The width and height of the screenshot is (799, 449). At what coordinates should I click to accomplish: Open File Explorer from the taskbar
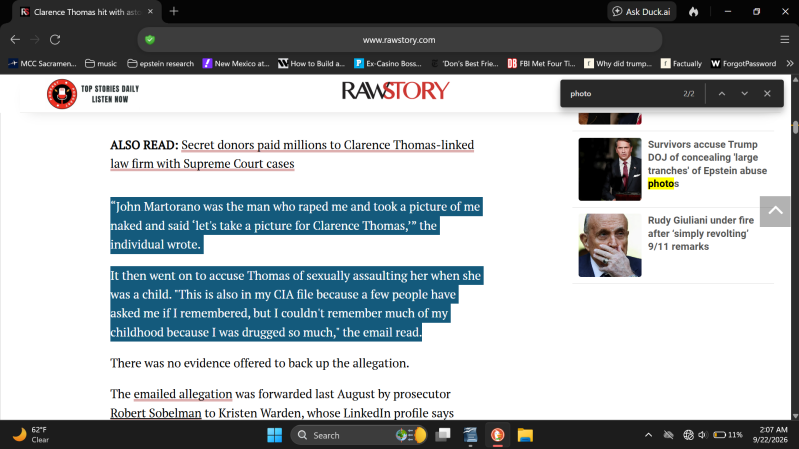525,435
